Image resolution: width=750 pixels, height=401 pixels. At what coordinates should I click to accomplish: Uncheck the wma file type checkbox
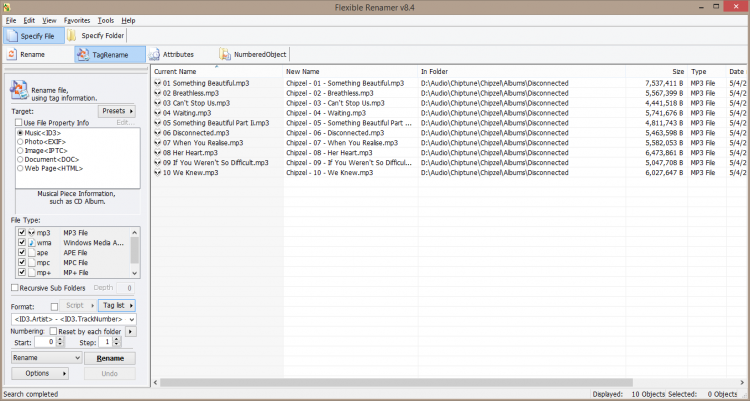(x=22, y=243)
